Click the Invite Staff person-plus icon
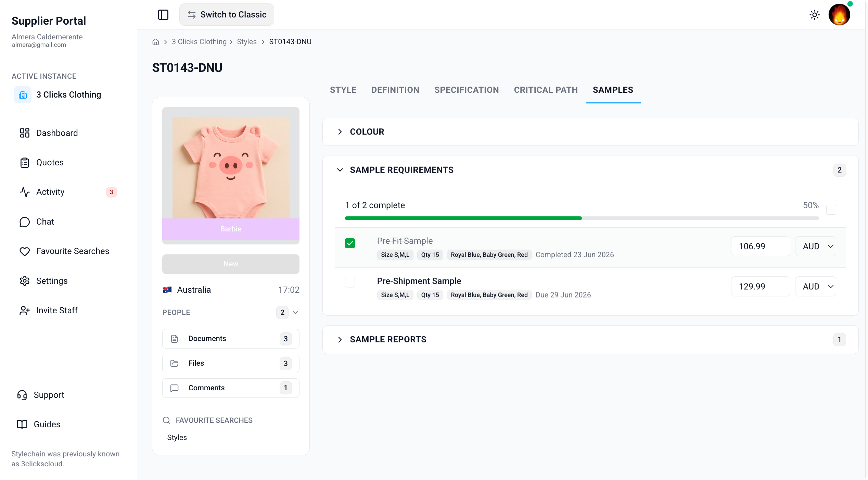This screenshot has height=480, width=868. coord(25,311)
